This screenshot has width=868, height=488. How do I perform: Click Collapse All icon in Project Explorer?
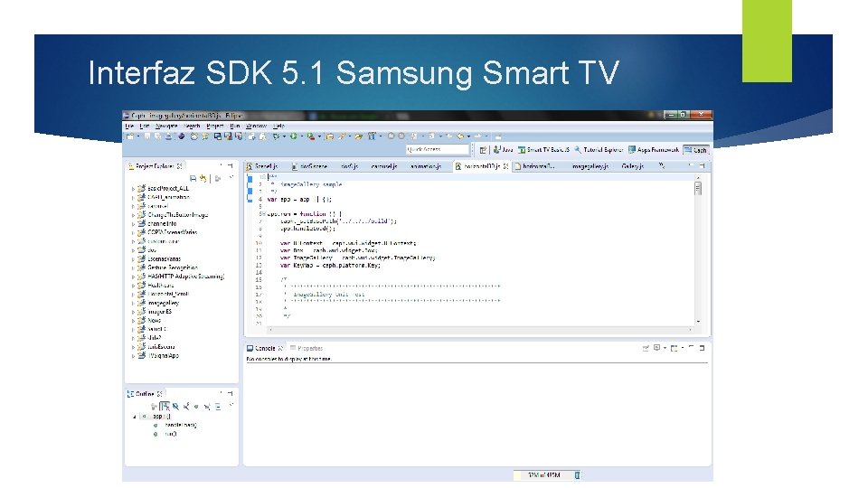tap(193, 179)
